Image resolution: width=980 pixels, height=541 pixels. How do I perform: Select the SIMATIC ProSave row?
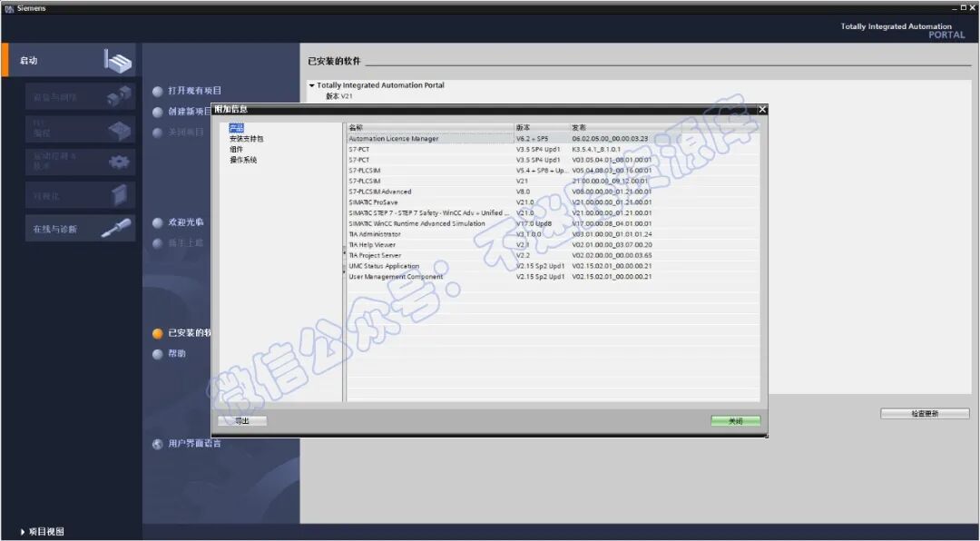tap(554, 202)
